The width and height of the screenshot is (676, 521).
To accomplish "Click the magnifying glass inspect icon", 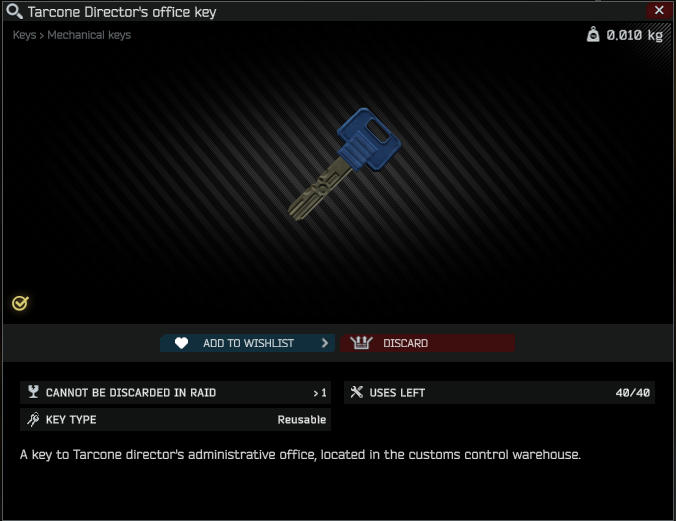I will click(x=14, y=11).
